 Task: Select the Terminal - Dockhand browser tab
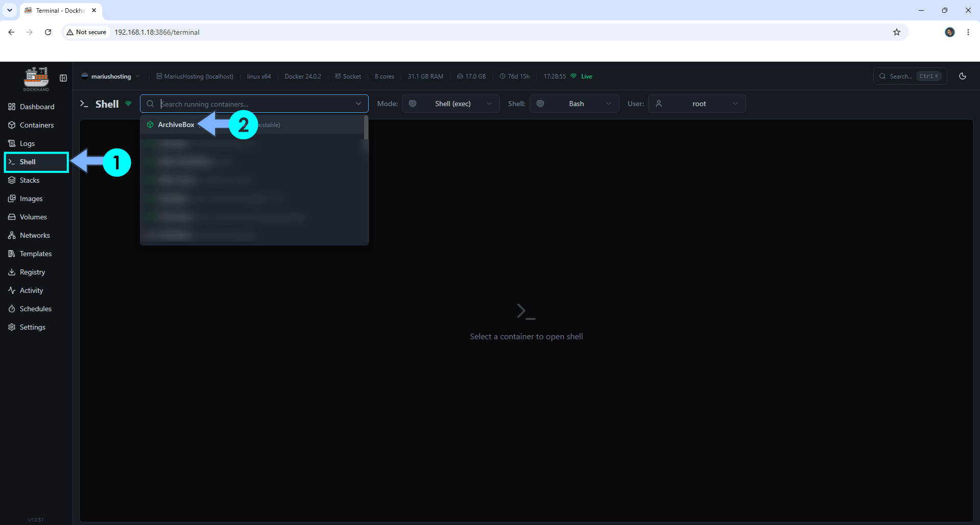pos(60,10)
